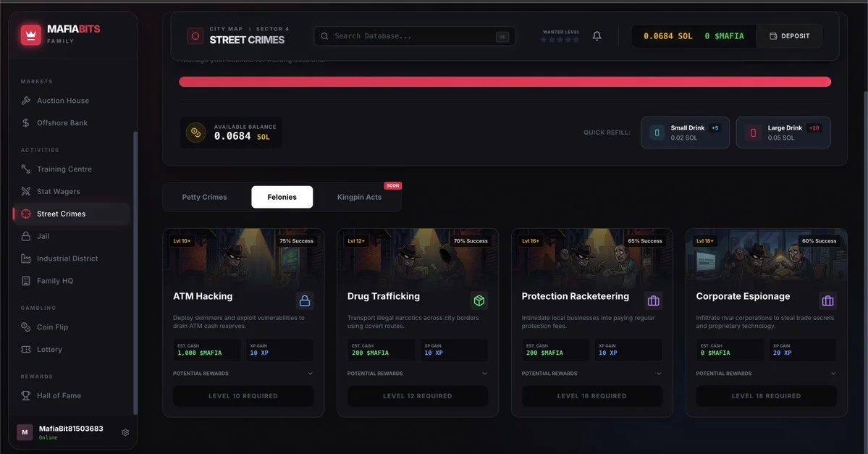Click the ATM Hacking lock icon
Viewport: 868px width, 454px height.
[305, 300]
